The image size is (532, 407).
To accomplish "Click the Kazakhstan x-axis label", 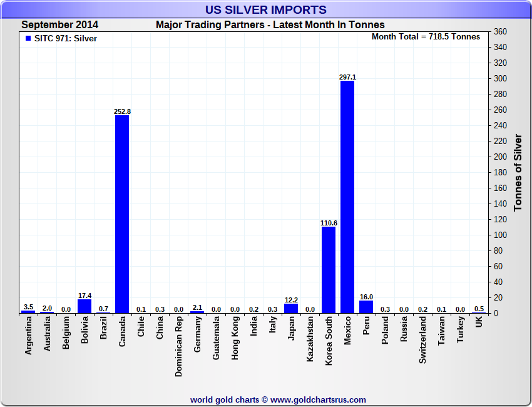I will [x=310, y=339].
